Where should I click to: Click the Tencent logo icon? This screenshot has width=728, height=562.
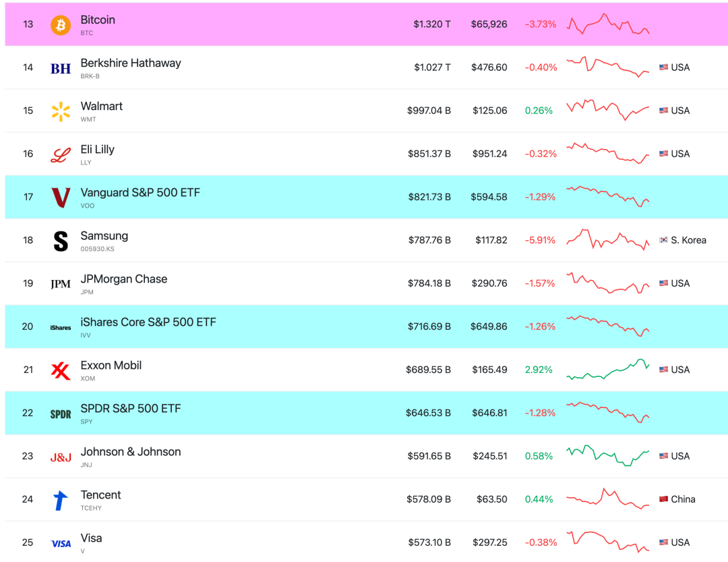(x=61, y=500)
